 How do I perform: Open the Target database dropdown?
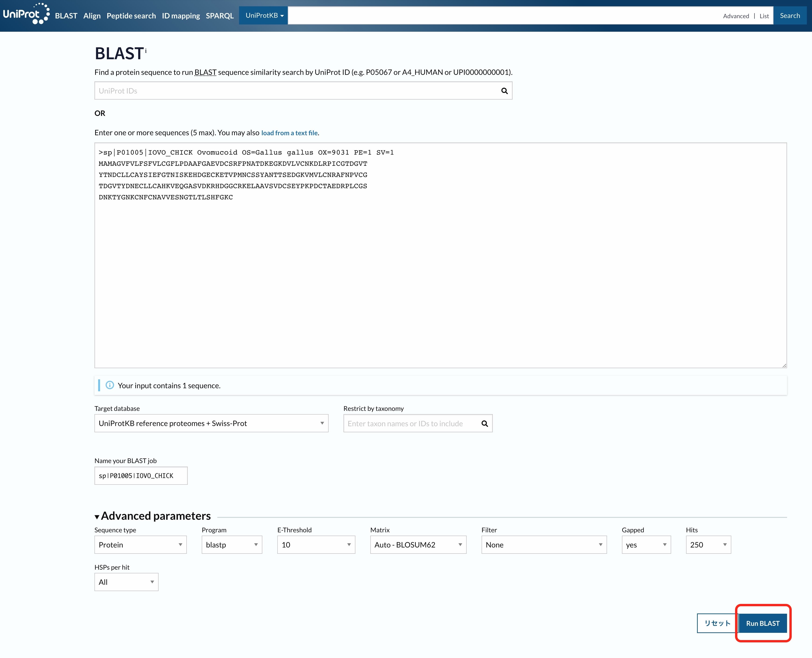tap(211, 423)
